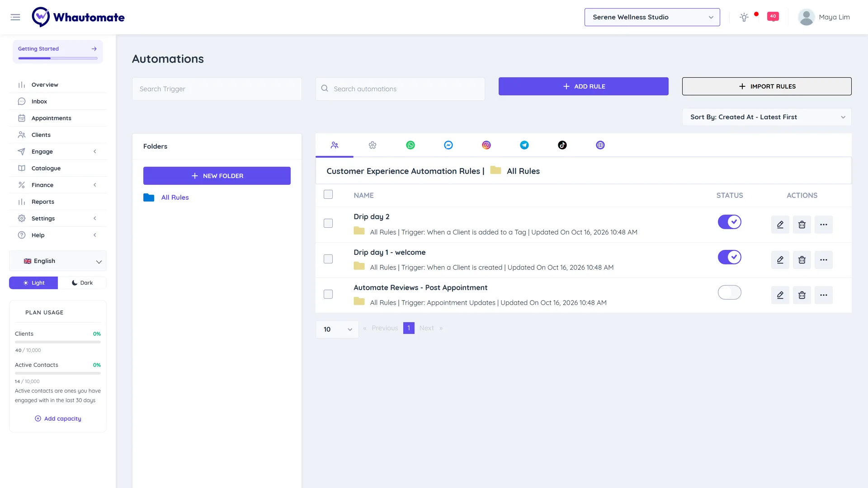This screenshot has height=488, width=868.
Task: Expand the Settings sidebar menu
Action: tap(58, 218)
